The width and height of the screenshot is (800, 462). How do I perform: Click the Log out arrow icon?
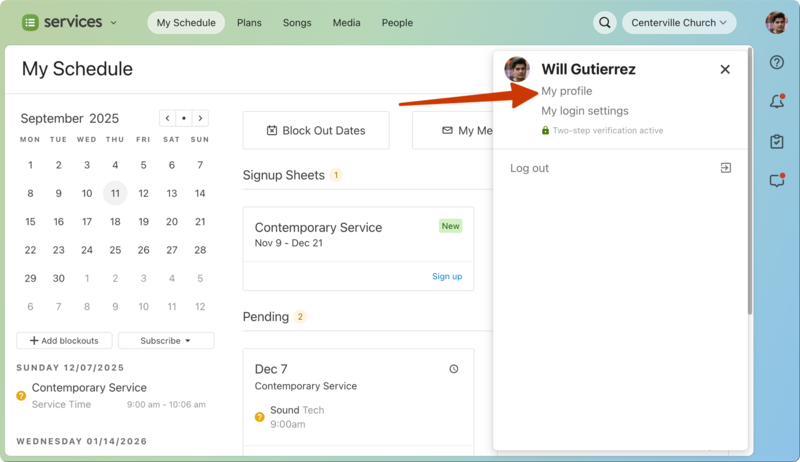pyautogui.click(x=726, y=168)
